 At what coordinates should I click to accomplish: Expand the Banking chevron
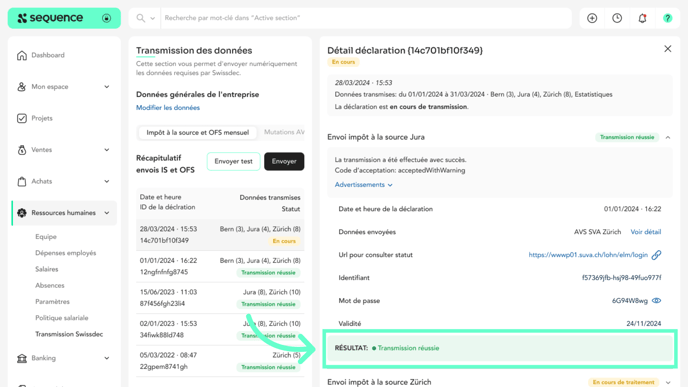tap(107, 358)
